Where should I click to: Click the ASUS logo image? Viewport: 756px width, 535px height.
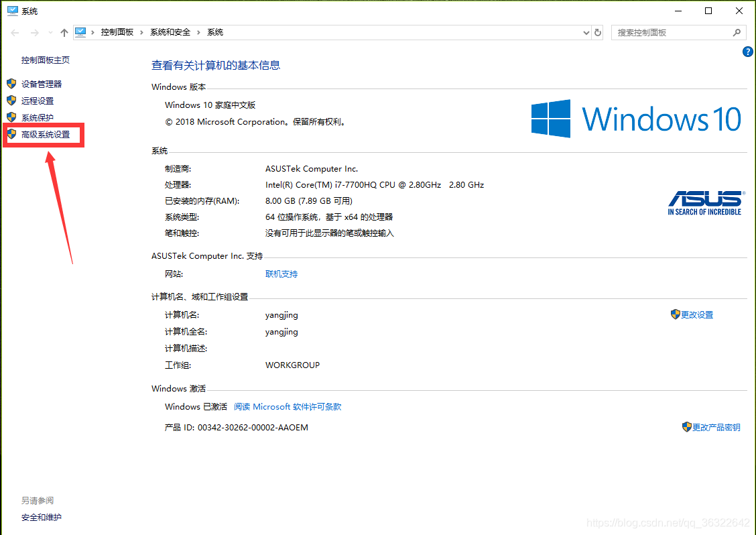(705, 202)
